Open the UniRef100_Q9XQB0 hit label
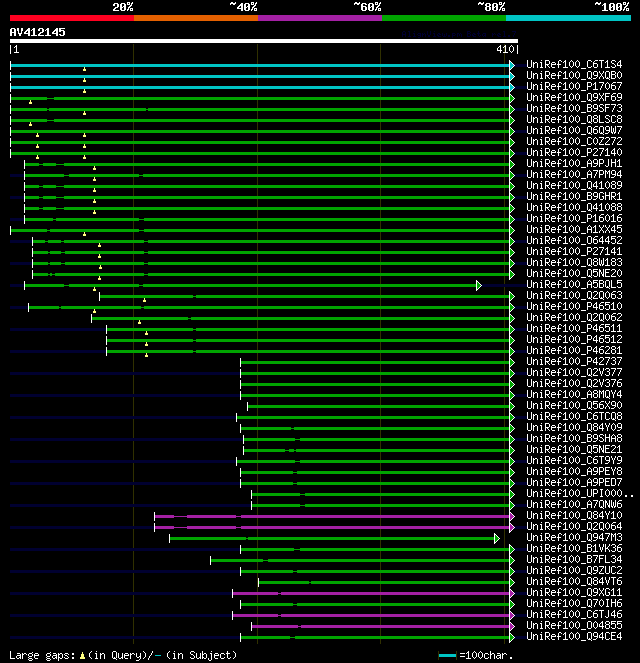This screenshot has height=663, width=640. click(x=574, y=75)
